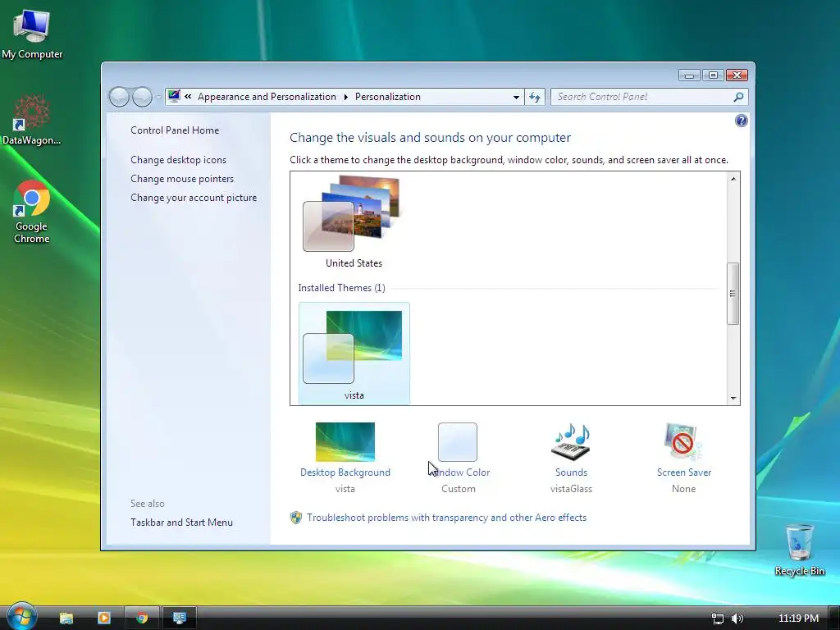Click the vistaGlass sound scheme text
The width and height of the screenshot is (840, 630).
pos(571,489)
